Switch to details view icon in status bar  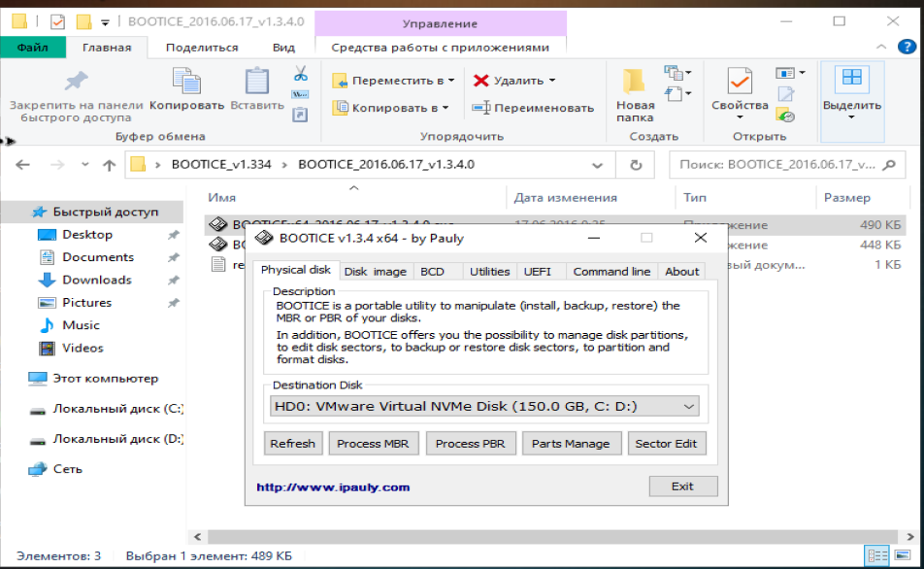876,555
